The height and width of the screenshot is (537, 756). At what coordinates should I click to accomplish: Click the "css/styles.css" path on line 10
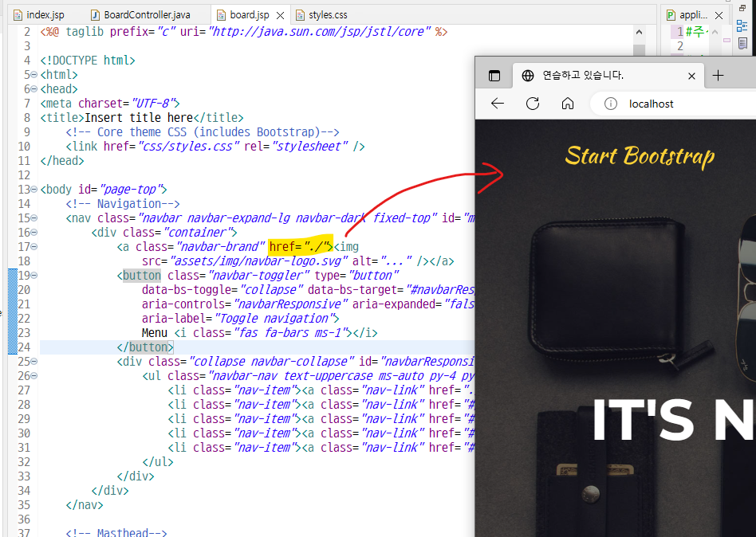coord(188,147)
